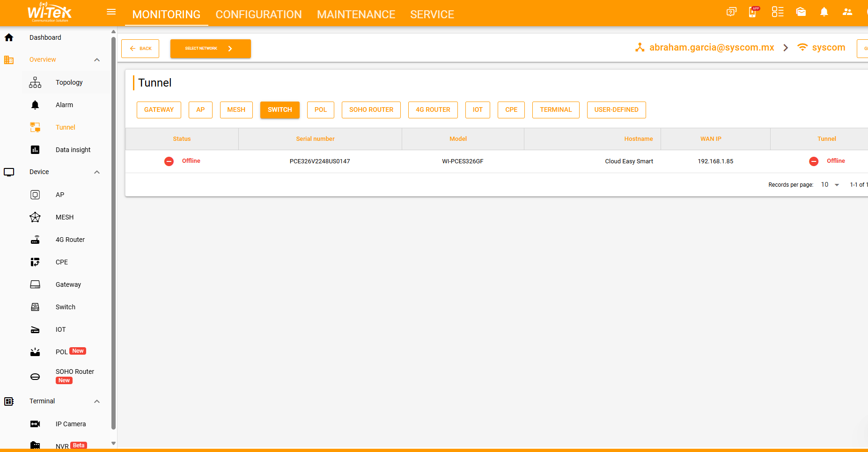The height and width of the screenshot is (452, 868).
Task: Switch to the CONFIGURATION tab
Action: coord(258,15)
